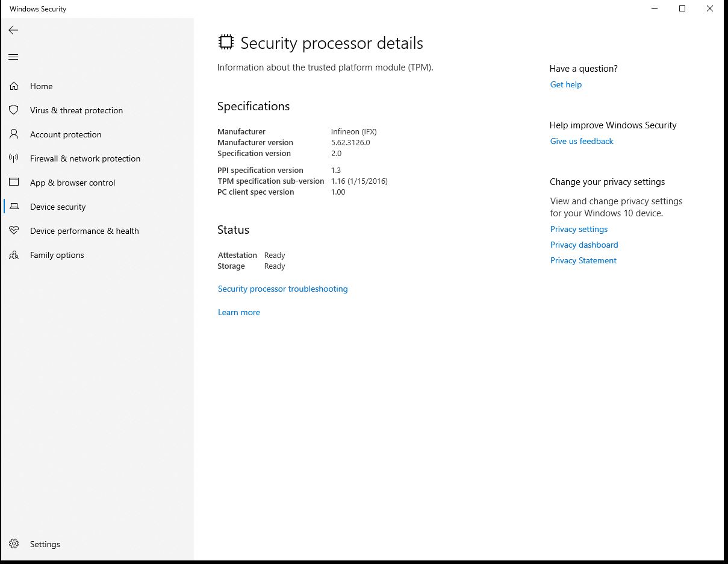Viewport: 728px width, 564px height.
Task: Open the Privacy dashboard link
Action: (584, 245)
